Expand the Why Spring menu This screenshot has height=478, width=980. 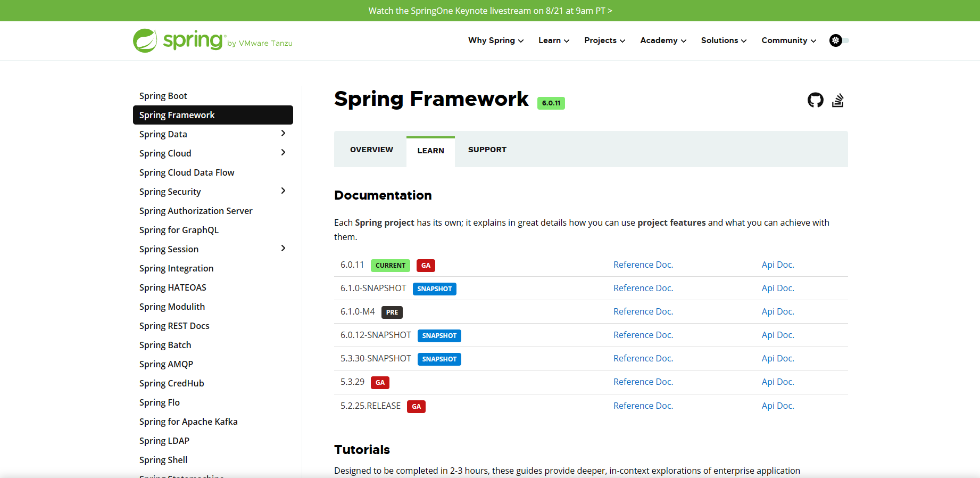(x=496, y=40)
